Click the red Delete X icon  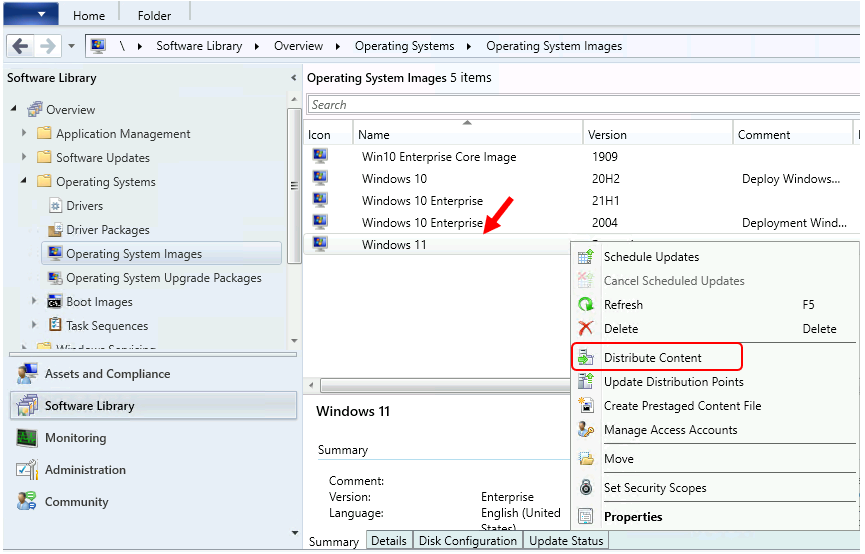(585, 328)
